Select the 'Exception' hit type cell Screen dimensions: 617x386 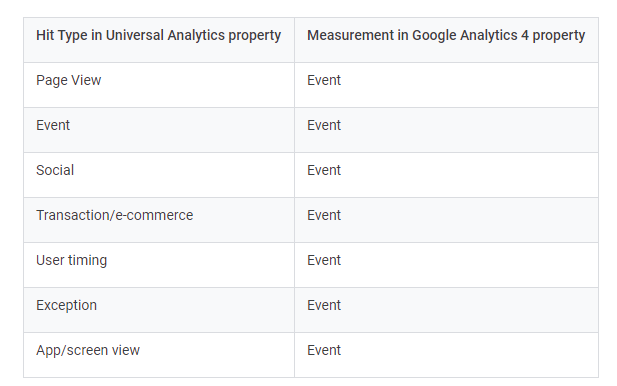(159, 310)
